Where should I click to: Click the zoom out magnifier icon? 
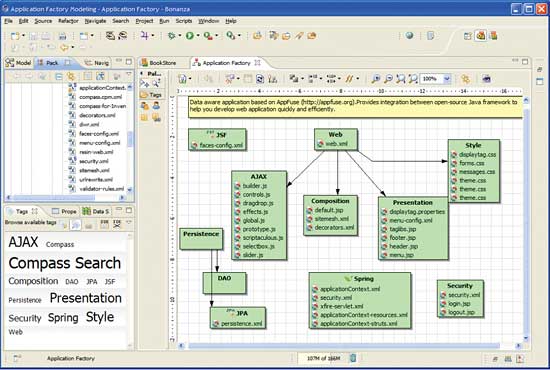(388, 79)
